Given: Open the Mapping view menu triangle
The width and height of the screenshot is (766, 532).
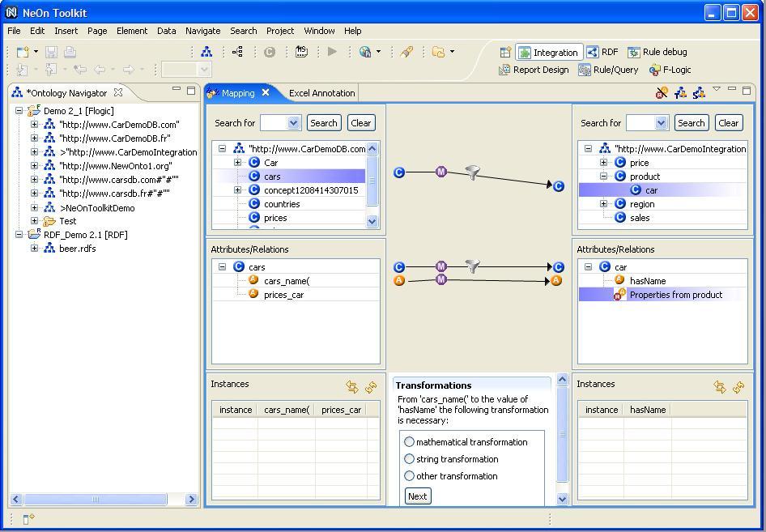Looking at the screenshot, I should click(716, 89).
